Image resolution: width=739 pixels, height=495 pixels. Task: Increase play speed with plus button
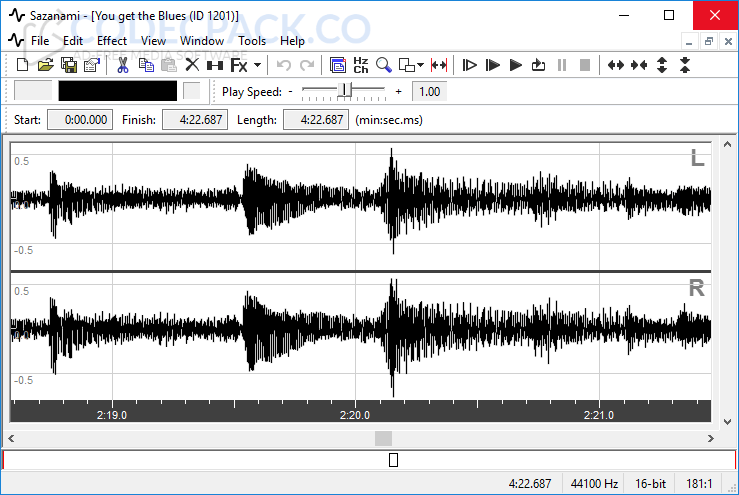click(399, 91)
